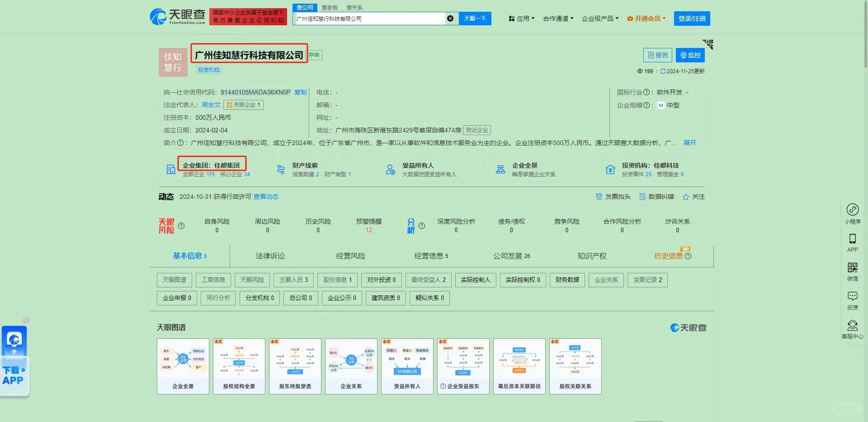Open the 企业全景 graph thumbnail
This screenshot has height=422, width=868.
(x=183, y=366)
